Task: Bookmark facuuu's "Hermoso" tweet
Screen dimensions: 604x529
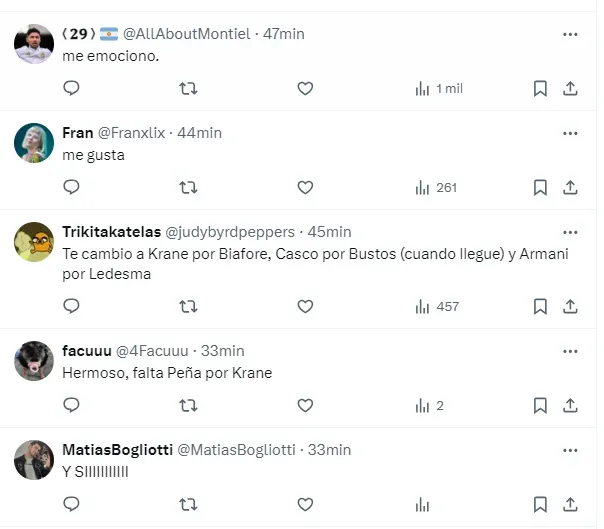Action: 540,405
